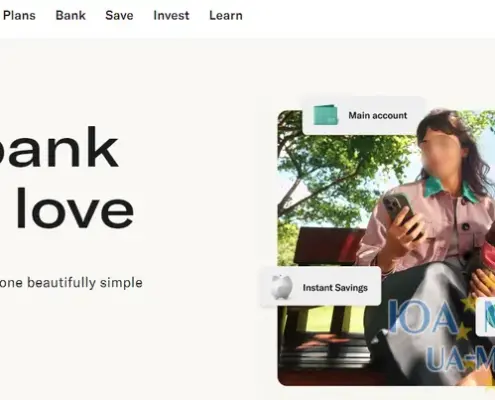Click the hero photo of woman on bench
495x400 pixels.
[x=386, y=248]
